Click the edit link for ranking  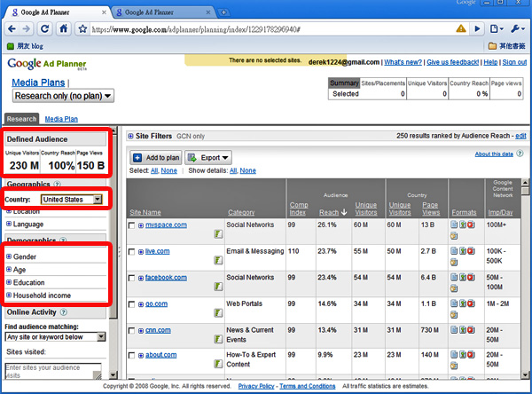coord(520,136)
